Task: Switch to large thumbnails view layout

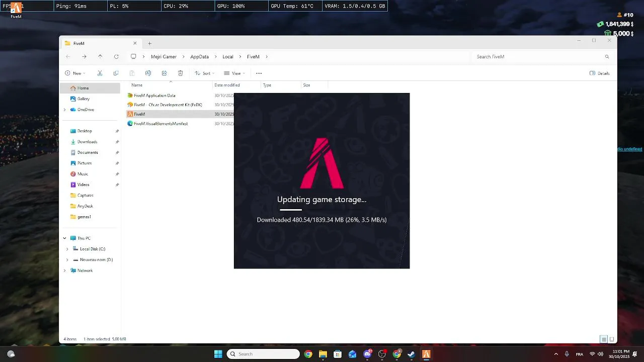Action: [x=612, y=339]
